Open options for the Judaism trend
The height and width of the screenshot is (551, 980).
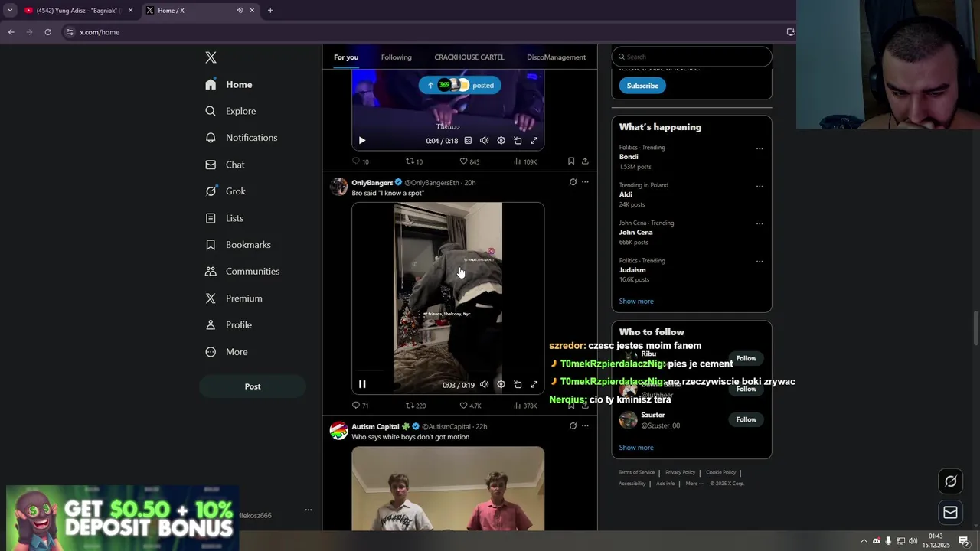coord(759,261)
